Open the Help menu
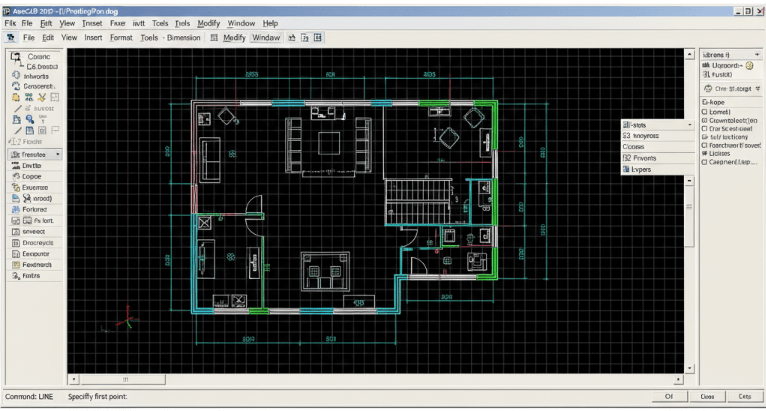This screenshot has height=411, width=766. pyautogui.click(x=270, y=23)
